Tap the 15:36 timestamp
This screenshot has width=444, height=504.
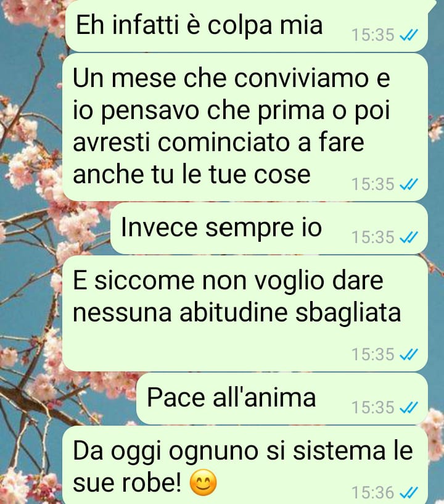[x=372, y=492]
